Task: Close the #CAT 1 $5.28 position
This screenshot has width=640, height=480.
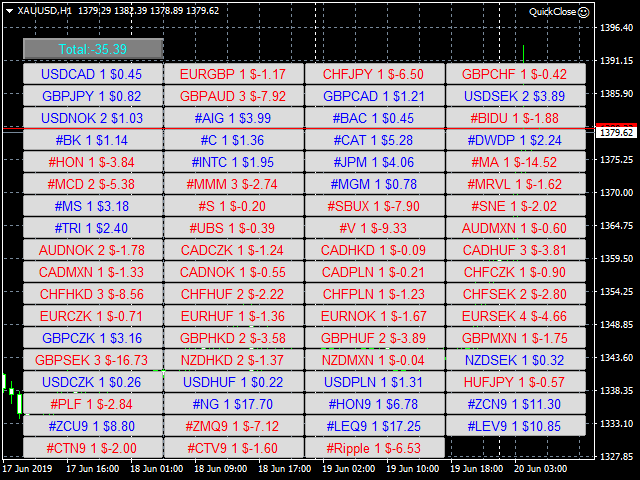Action: (x=375, y=140)
